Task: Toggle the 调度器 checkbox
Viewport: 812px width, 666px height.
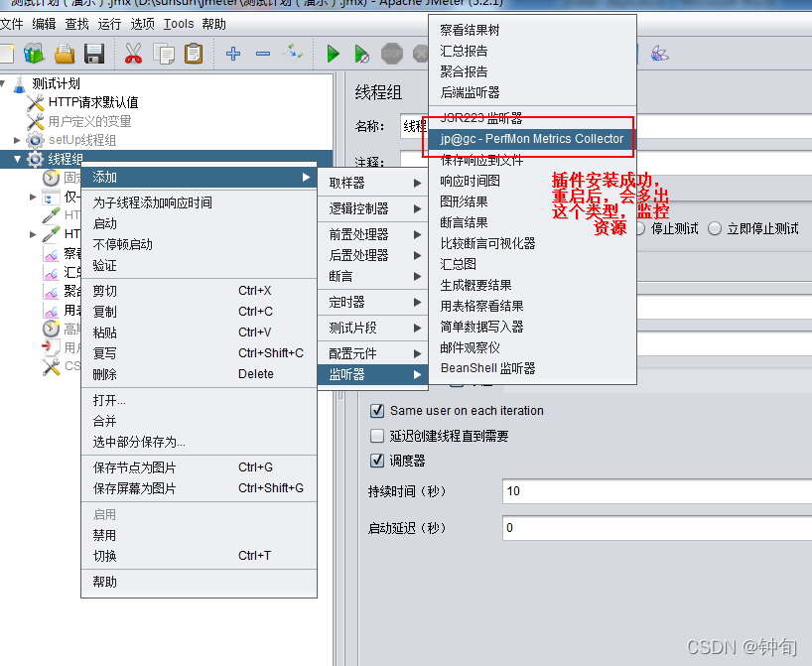Action: tap(377, 461)
